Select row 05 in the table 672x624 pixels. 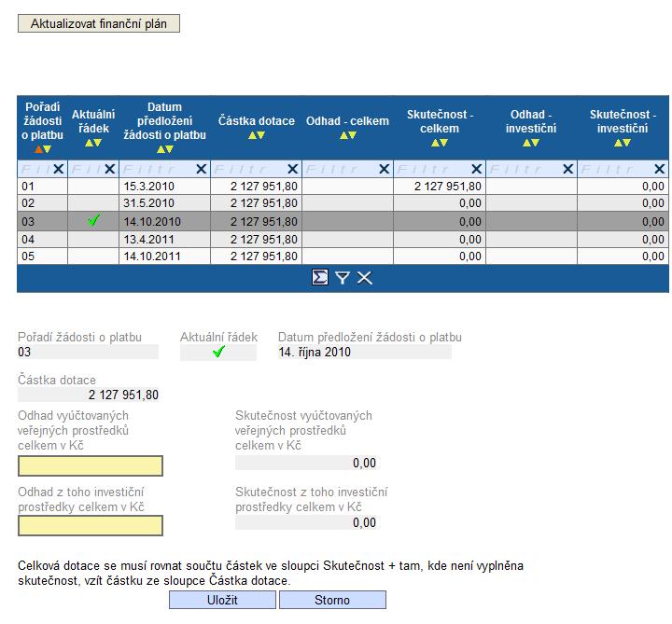343,257
